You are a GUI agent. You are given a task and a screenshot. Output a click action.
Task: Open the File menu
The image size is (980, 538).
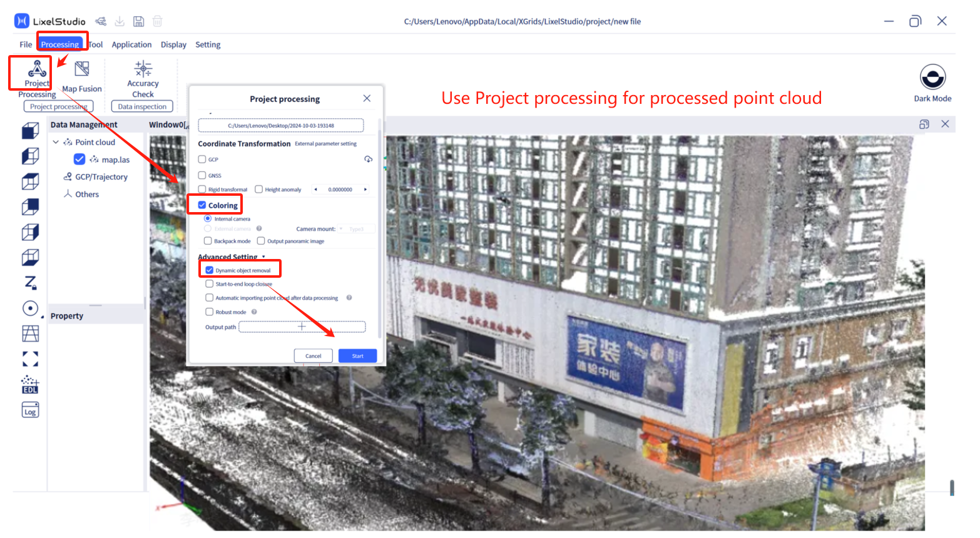point(26,44)
